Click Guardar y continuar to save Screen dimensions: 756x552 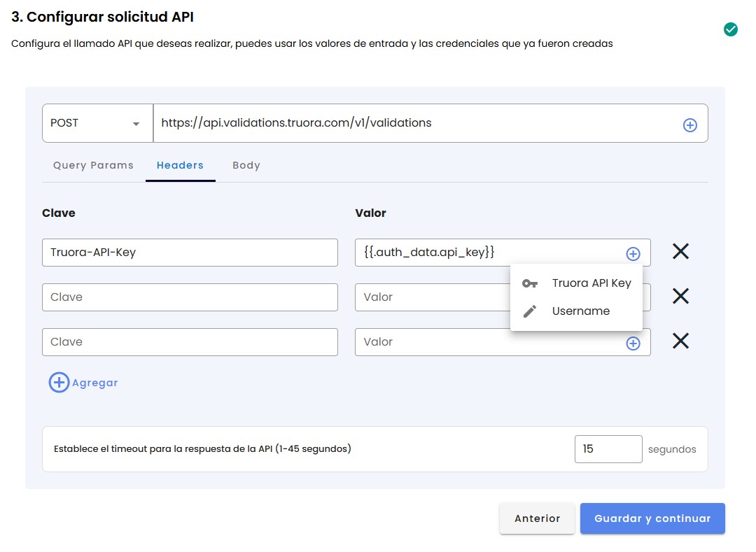[x=652, y=518]
